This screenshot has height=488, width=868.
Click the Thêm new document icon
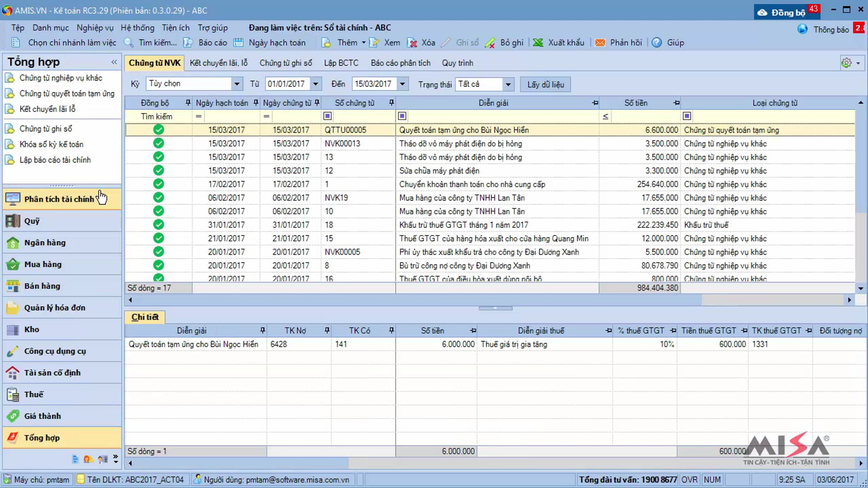[x=326, y=43]
